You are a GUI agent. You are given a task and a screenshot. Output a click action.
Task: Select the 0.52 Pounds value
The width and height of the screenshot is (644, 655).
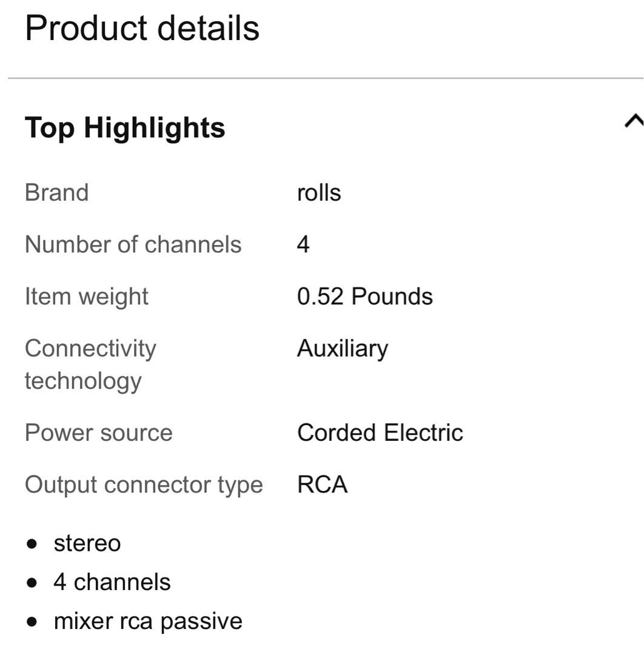click(364, 297)
